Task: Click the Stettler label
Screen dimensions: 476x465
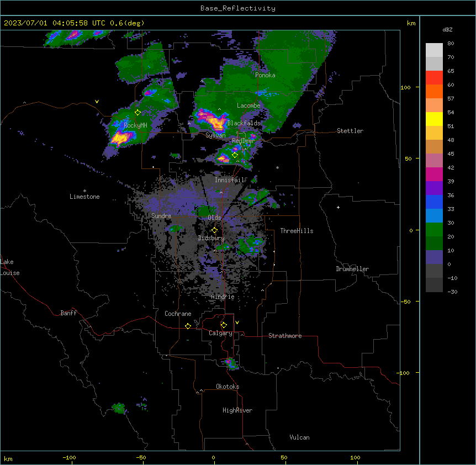Action: (x=350, y=131)
